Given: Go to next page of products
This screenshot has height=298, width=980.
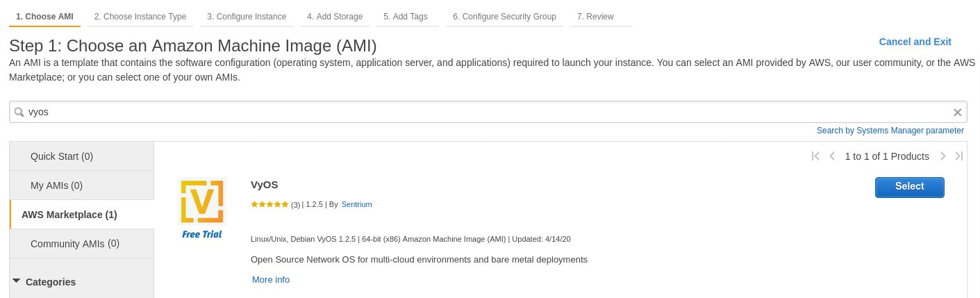Looking at the screenshot, I should point(942,156).
